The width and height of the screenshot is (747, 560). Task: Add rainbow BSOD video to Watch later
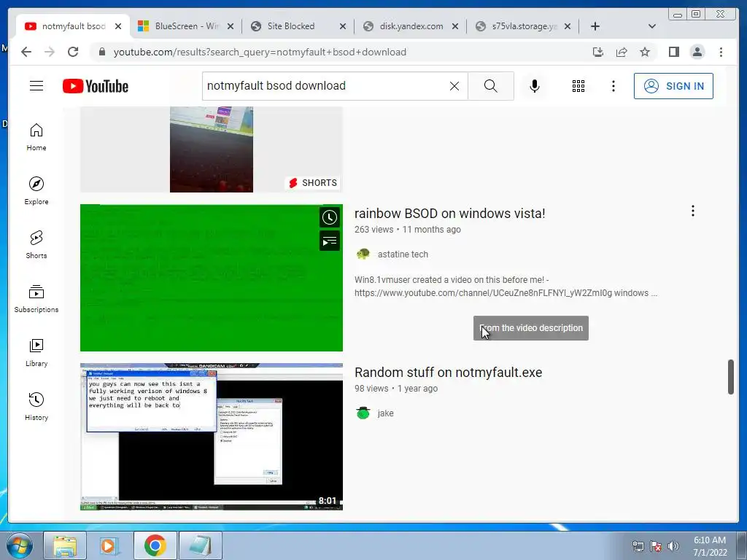329,217
